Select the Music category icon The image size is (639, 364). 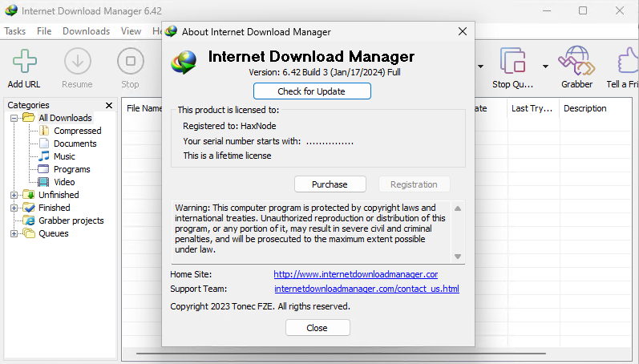coord(45,156)
